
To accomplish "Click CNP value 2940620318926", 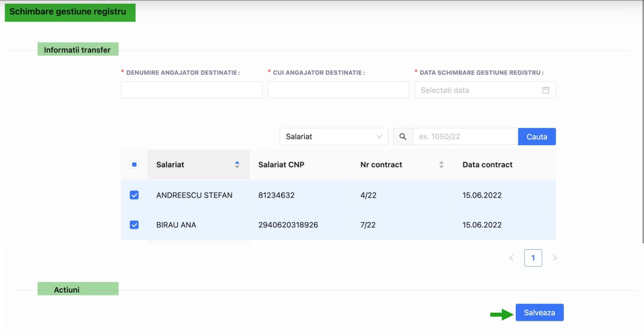I will tap(288, 225).
